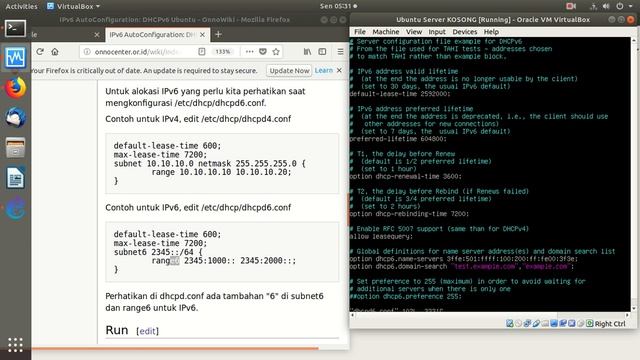Click 'range 10.10.10.10 10.10.10.20;' code line
The height and width of the screenshot is (360, 640).
[222, 172]
